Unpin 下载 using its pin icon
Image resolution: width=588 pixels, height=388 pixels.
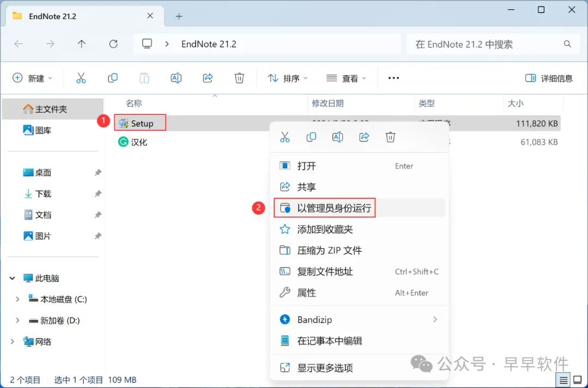tap(97, 193)
